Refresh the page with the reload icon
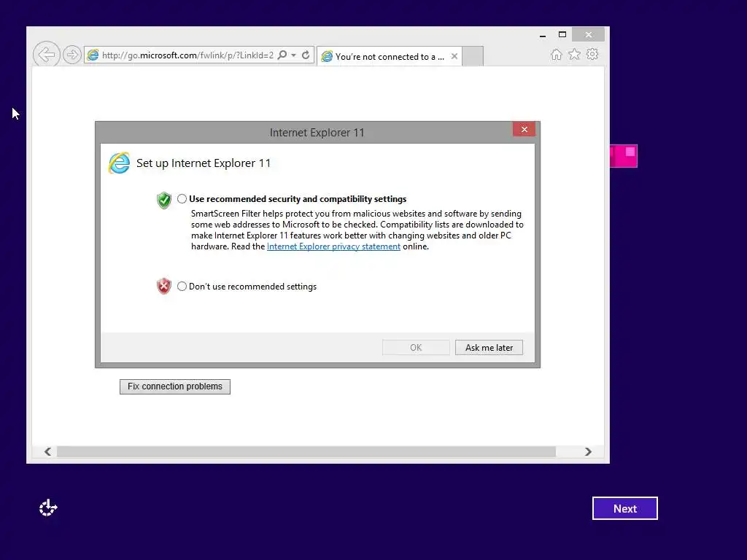This screenshot has height=560, width=747. (306, 55)
